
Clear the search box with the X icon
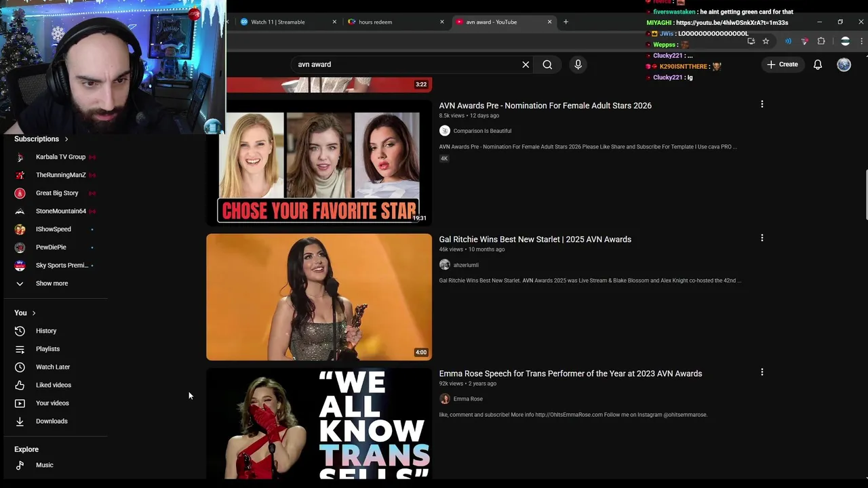526,64
